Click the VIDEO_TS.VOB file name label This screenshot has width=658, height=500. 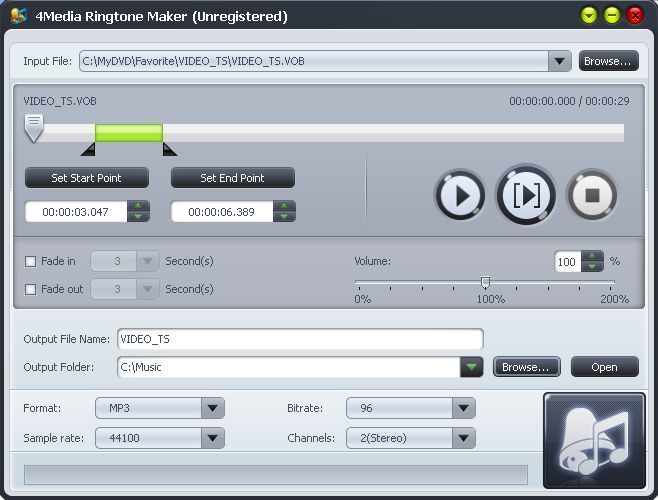tap(60, 101)
